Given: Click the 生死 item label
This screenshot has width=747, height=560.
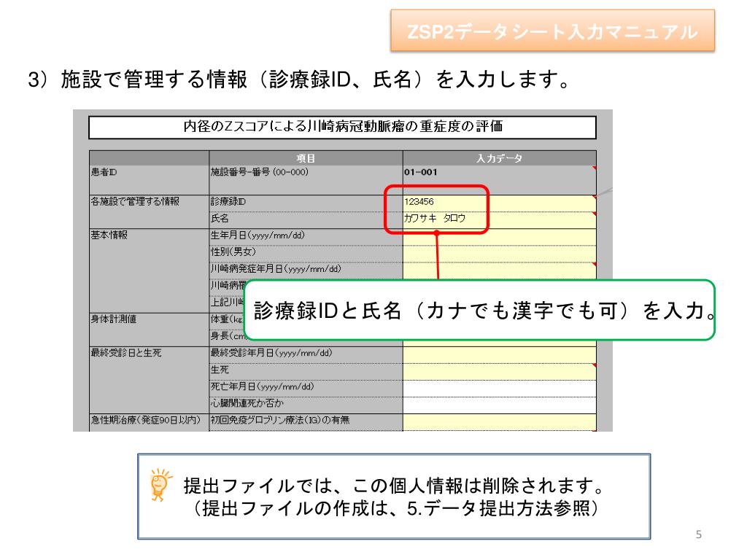Looking at the screenshot, I should tap(220, 370).
